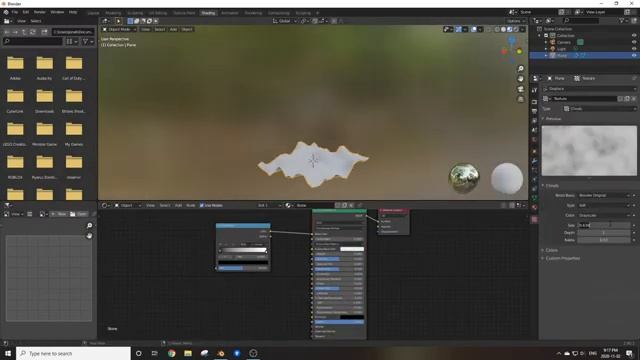Select wireframe viewport shading
Viewport: 640px width, 360px height.
click(x=497, y=29)
